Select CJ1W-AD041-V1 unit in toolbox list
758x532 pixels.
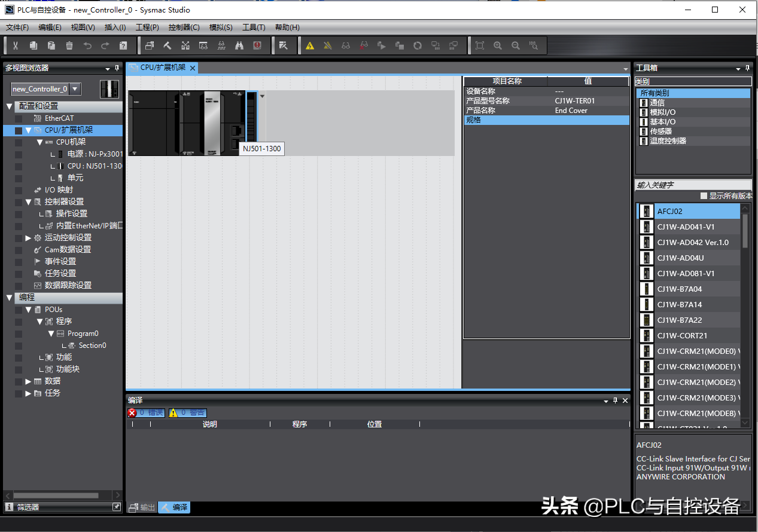[686, 227]
